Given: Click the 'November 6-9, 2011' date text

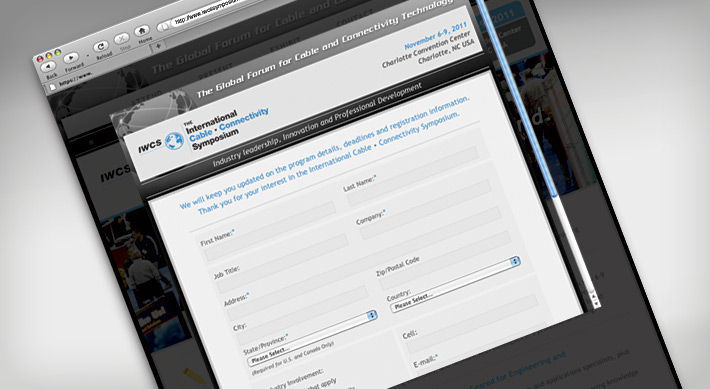Looking at the screenshot, I should (x=435, y=35).
